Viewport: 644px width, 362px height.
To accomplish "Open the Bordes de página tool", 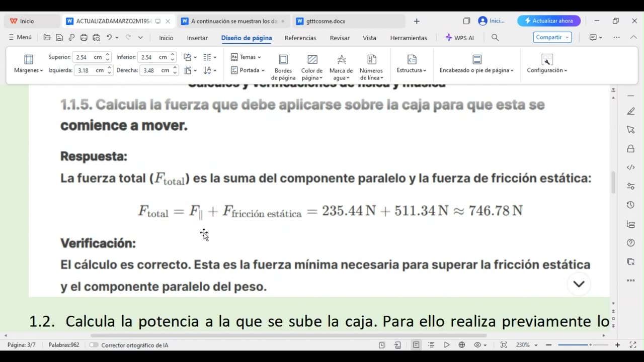I will coord(283,67).
